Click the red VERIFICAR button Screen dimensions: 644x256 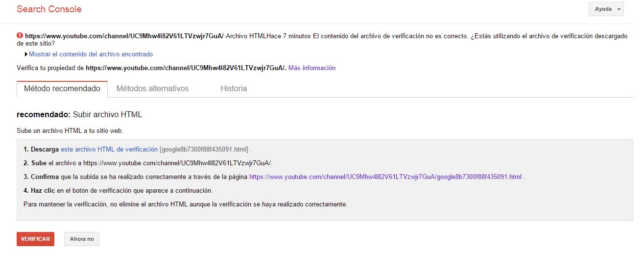(x=35, y=239)
